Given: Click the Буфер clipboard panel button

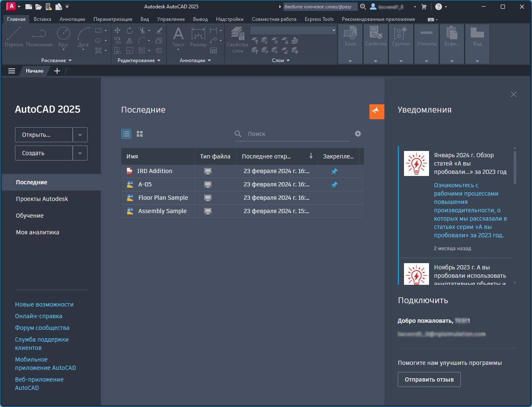Looking at the screenshot, I should 452,44.
